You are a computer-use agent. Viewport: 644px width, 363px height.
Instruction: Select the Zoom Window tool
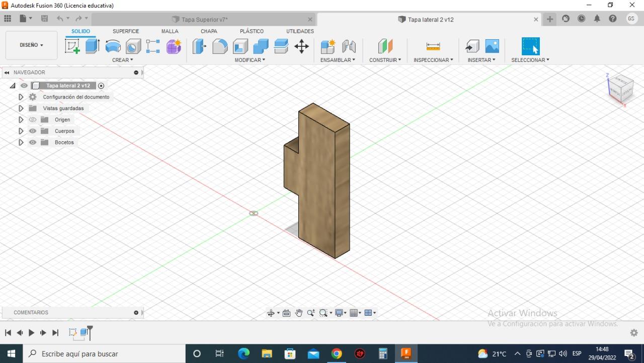click(324, 313)
